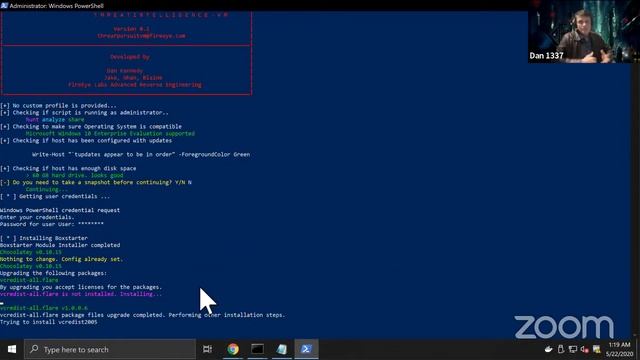Open the black console window taskbar icon

pos(258,349)
